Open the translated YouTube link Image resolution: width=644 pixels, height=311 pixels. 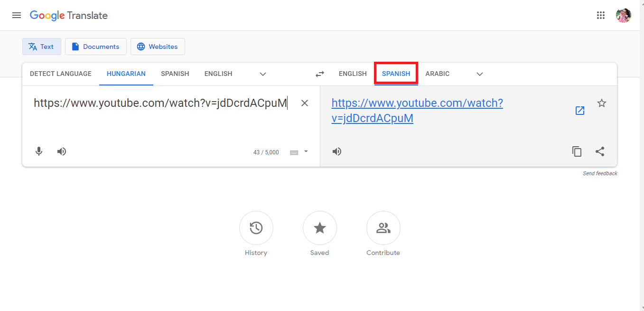[417, 111]
